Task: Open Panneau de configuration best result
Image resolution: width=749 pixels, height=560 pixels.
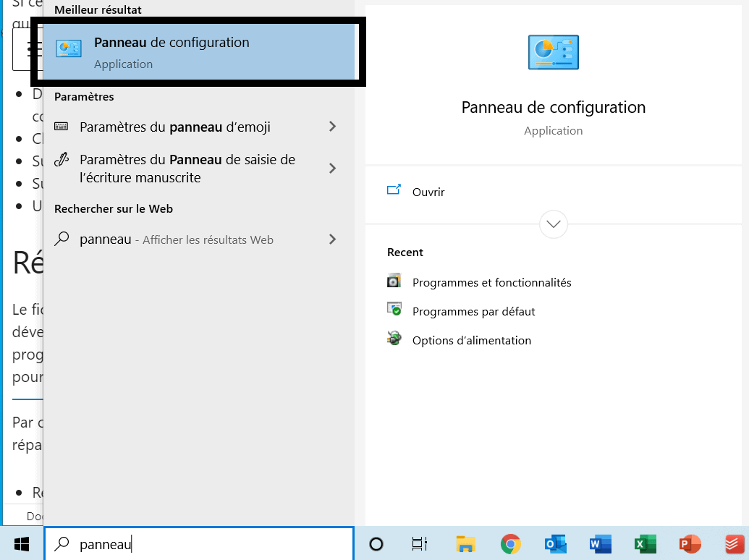Action: pyautogui.click(x=199, y=51)
